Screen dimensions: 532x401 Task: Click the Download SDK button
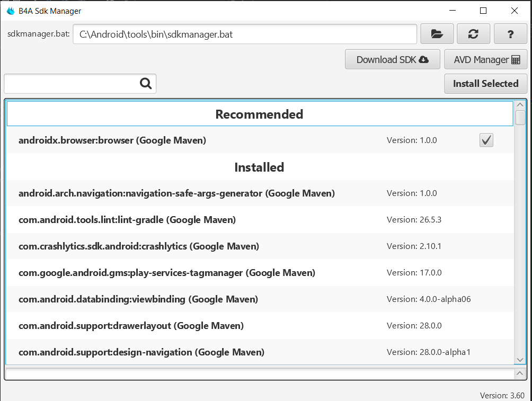393,59
